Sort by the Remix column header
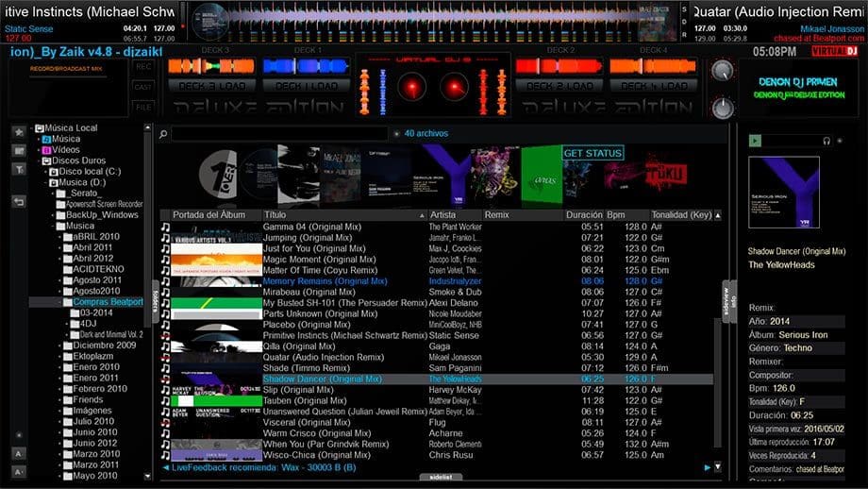The image size is (868, 489). [523, 215]
